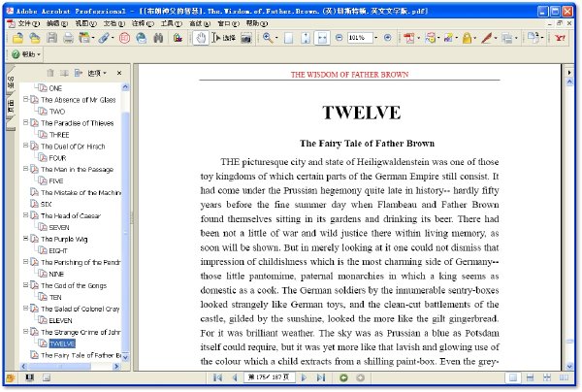The width and height of the screenshot is (582, 392).
Task: Click the red stamp circle icon
Action: click(124, 38)
